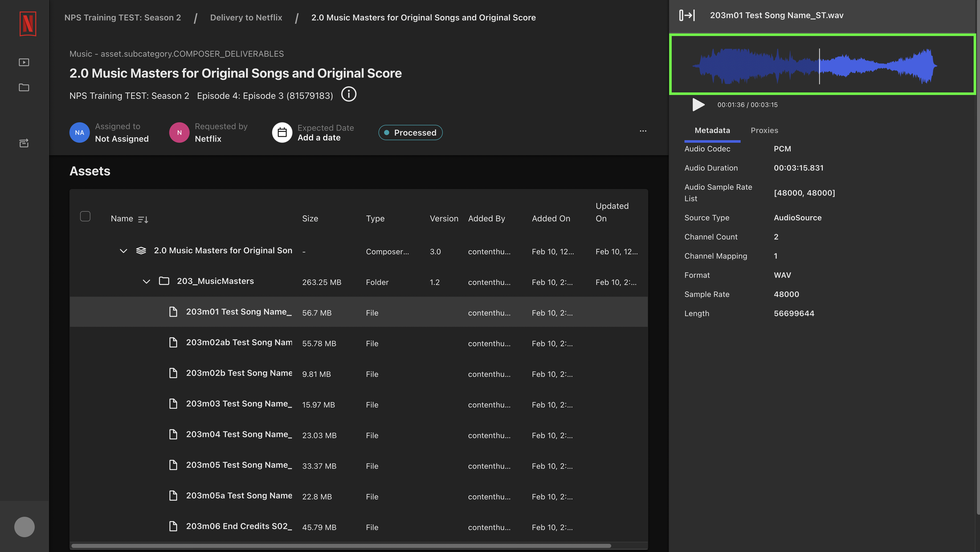Click Not Assigned assignee
Viewport: 980px width, 552px height.
tap(122, 139)
